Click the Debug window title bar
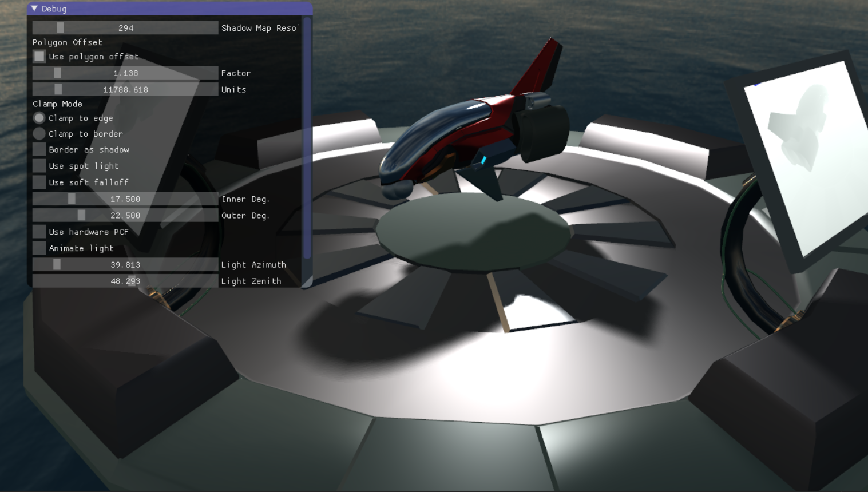The height and width of the screenshot is (492, 868). [172, 9]
